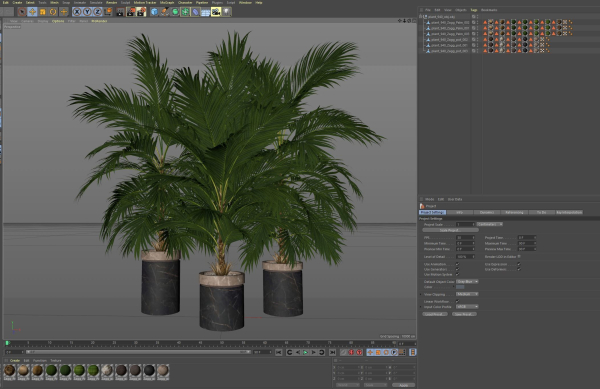
Task: Add a floor environment object
Action: (206, 12)
